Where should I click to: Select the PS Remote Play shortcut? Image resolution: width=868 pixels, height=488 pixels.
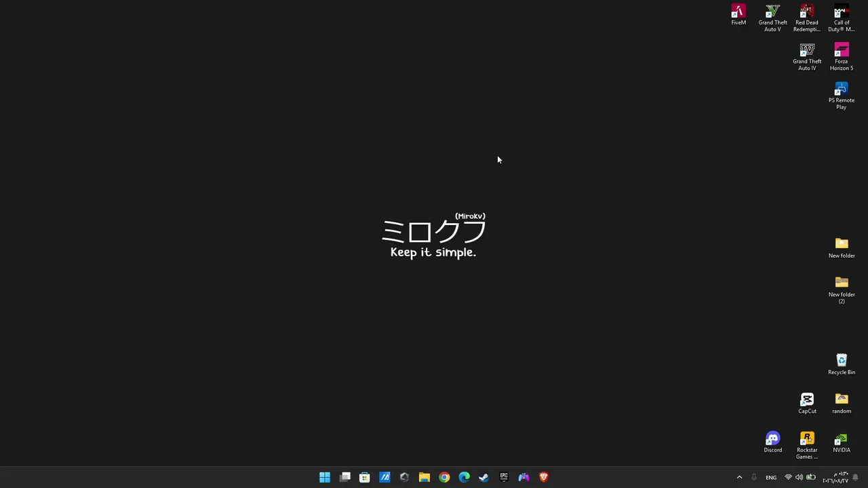[842, 96]
